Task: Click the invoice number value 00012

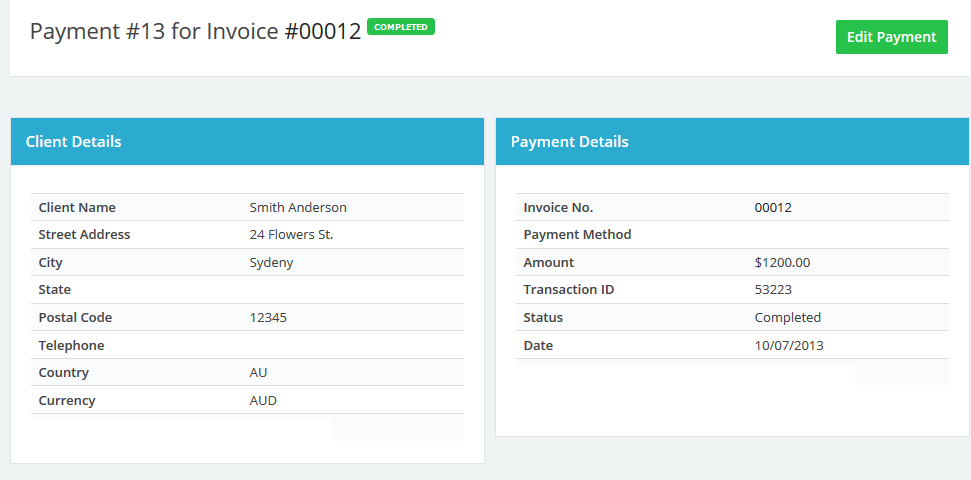Action: (x=773, y=208)
